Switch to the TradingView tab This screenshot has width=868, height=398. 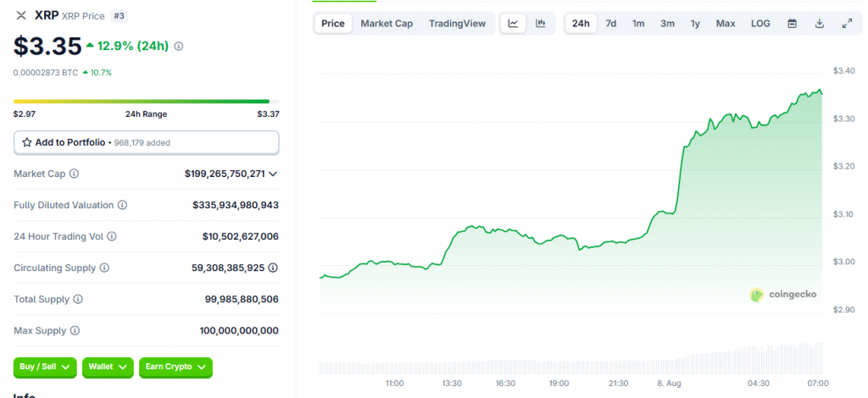pyautogui.click(x=457, y=24)
